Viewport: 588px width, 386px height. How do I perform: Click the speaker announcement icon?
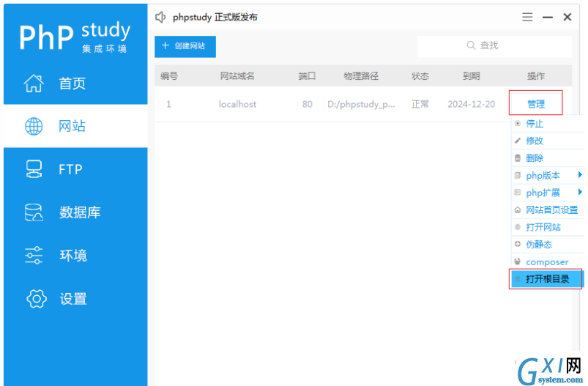[x=160, y=18]
